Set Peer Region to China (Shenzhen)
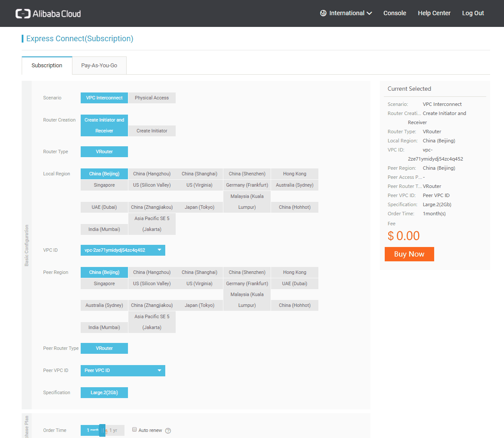Viewport: 504px width, 438px height. [x=247, y=272]
